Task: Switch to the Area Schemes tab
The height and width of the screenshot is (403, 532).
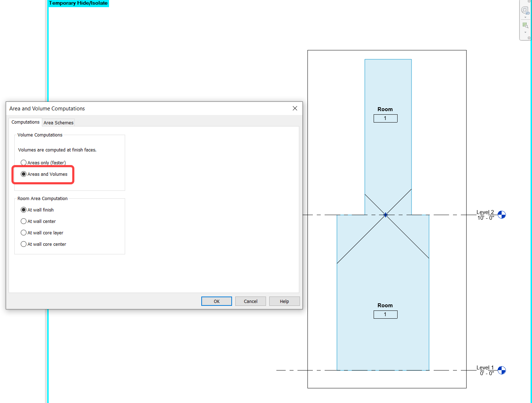Action: click(x=58, y=122)
